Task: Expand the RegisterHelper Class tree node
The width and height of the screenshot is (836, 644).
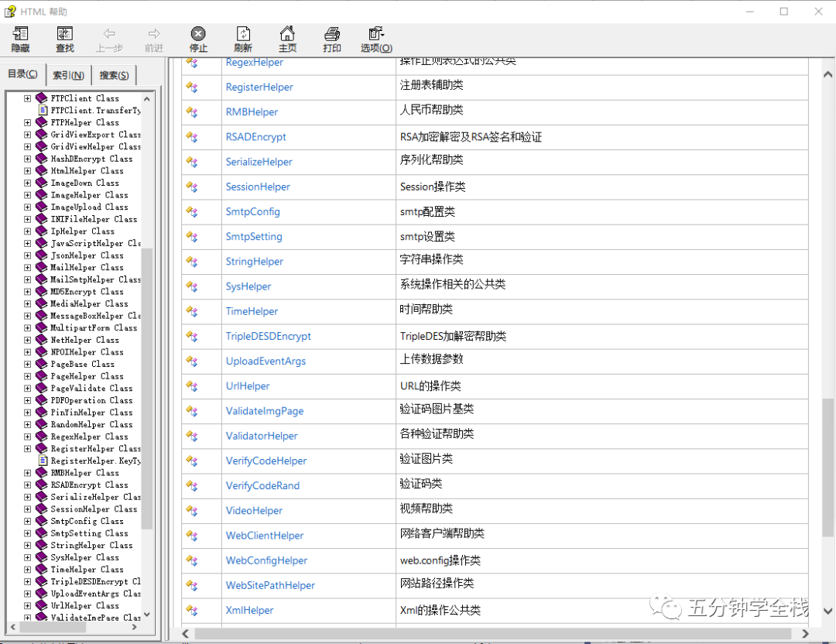Action: coord(28,449)
